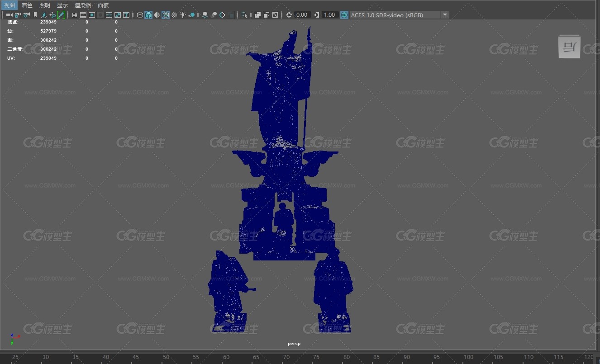Image resolution: width=600 pixels, height=364 pixels.
Task: Enable Use Default Material icon
Action: coord(157,15)
